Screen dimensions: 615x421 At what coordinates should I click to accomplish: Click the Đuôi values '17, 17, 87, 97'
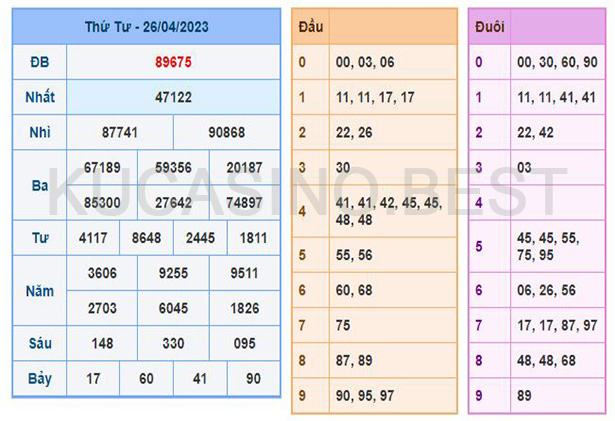point(557,325)
